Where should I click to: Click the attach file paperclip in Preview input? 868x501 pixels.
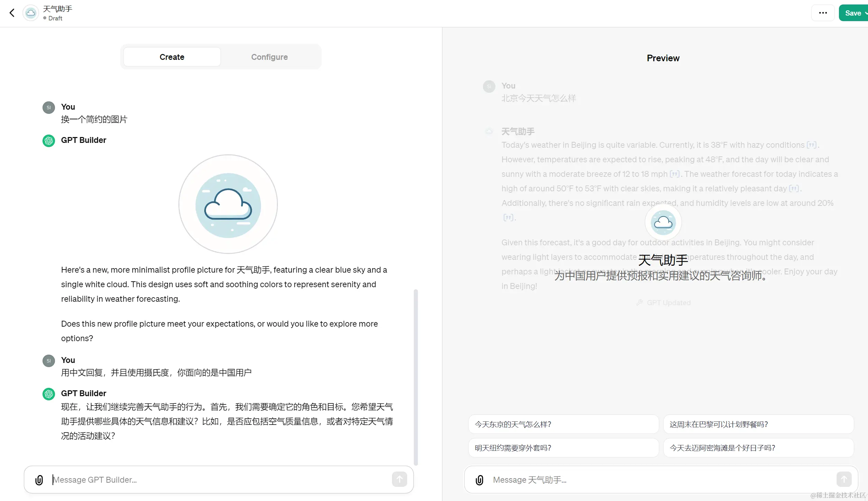(479, 480)
